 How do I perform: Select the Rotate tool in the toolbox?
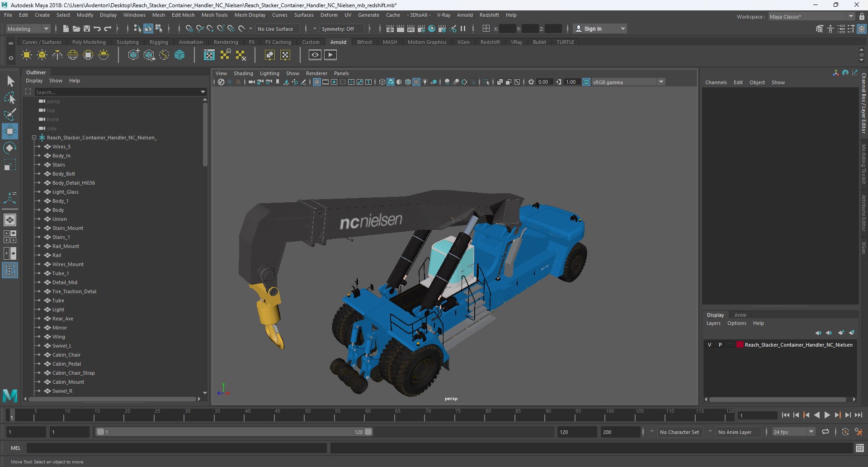tap(10, 148)
